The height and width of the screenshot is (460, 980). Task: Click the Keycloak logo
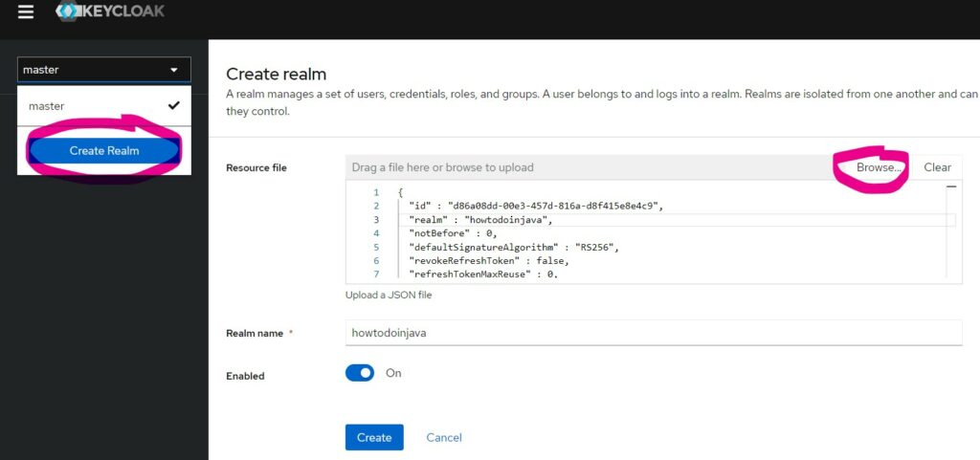coord(110,11)
